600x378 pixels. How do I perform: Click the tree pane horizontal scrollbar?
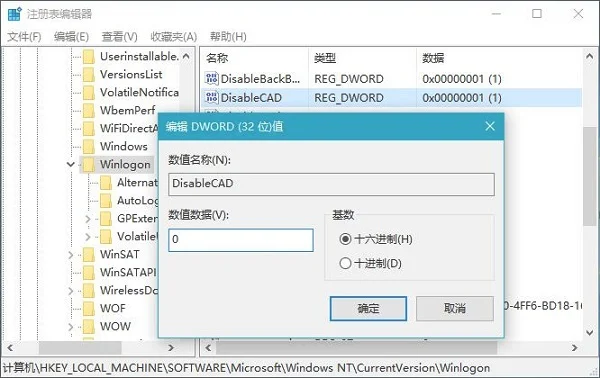click(x=91, y=347)
